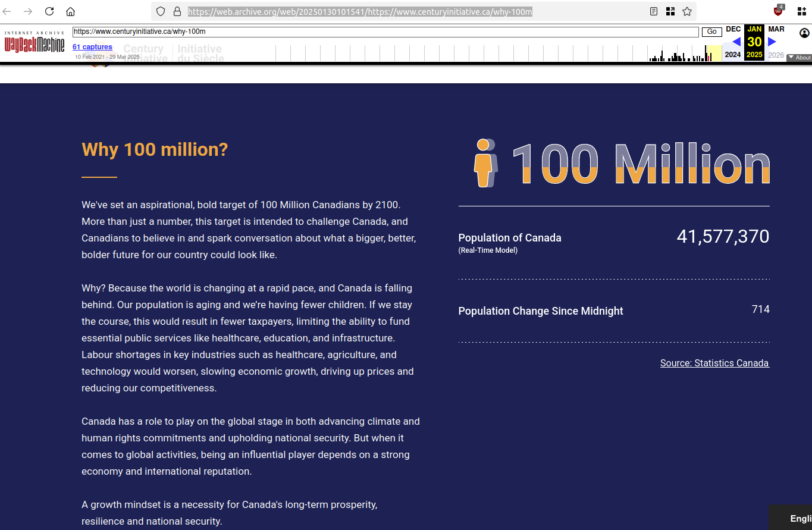Click sentence starting "A growth mindset"
812x530 pixels.
tap(230, 513)
